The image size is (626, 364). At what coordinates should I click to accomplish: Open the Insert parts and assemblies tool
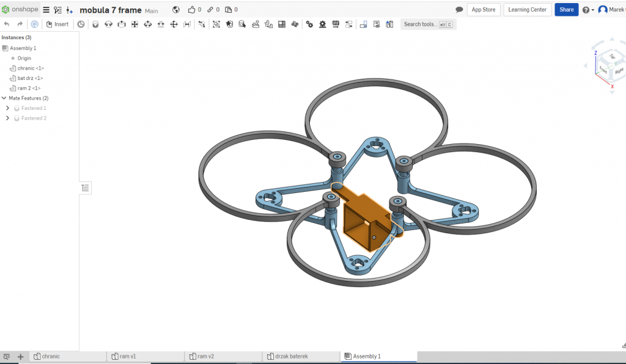click(x=57, y=24)
